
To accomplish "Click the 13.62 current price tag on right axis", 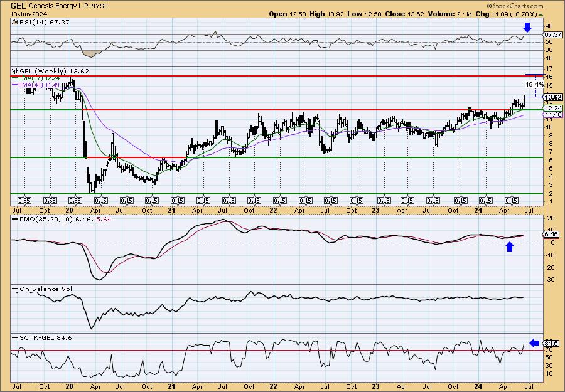I will 554,98.
